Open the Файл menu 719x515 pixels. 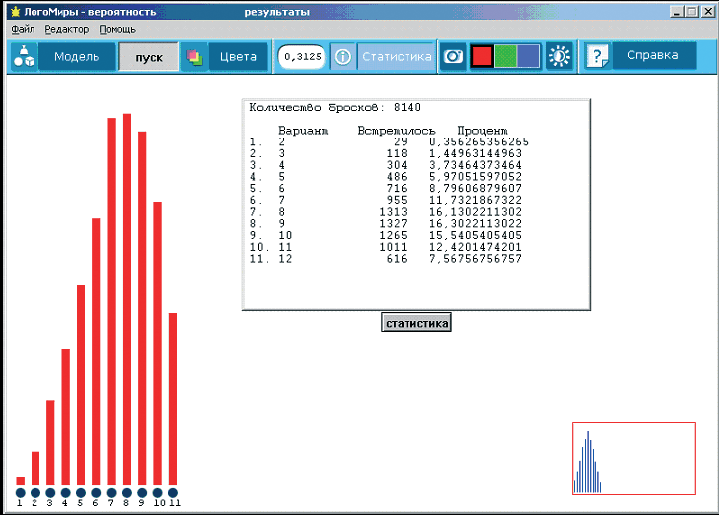click(23, 30)
